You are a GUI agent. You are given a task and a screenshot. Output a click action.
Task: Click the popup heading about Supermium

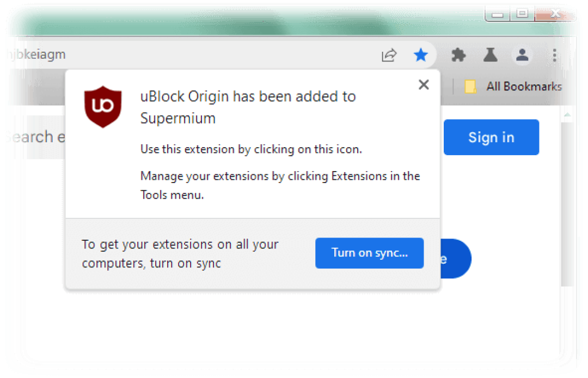coord(248,107)
